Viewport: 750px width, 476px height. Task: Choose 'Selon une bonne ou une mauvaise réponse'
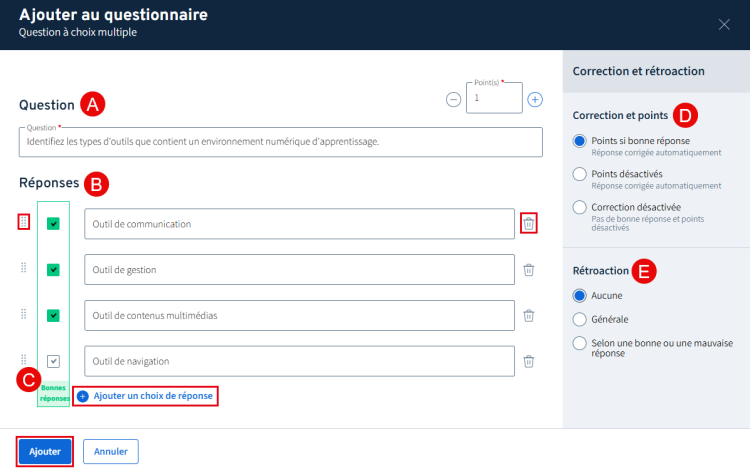[579, 343]
